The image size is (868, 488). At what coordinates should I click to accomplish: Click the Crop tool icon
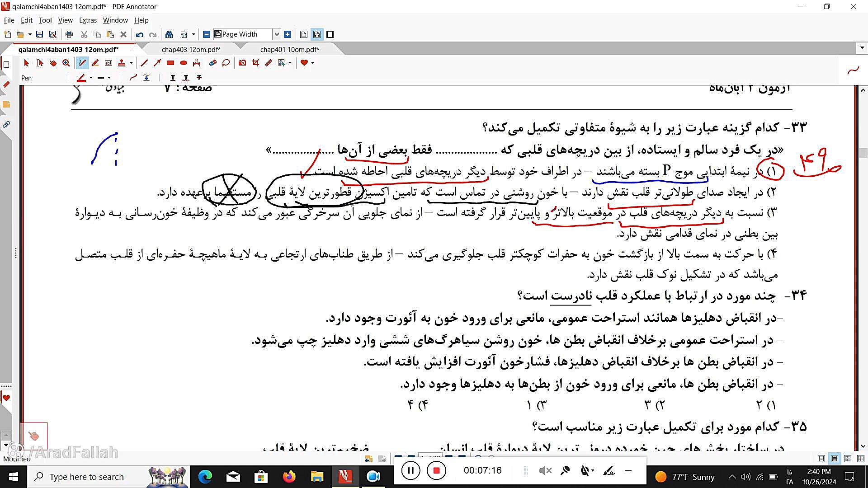click(x=255, y=63)
